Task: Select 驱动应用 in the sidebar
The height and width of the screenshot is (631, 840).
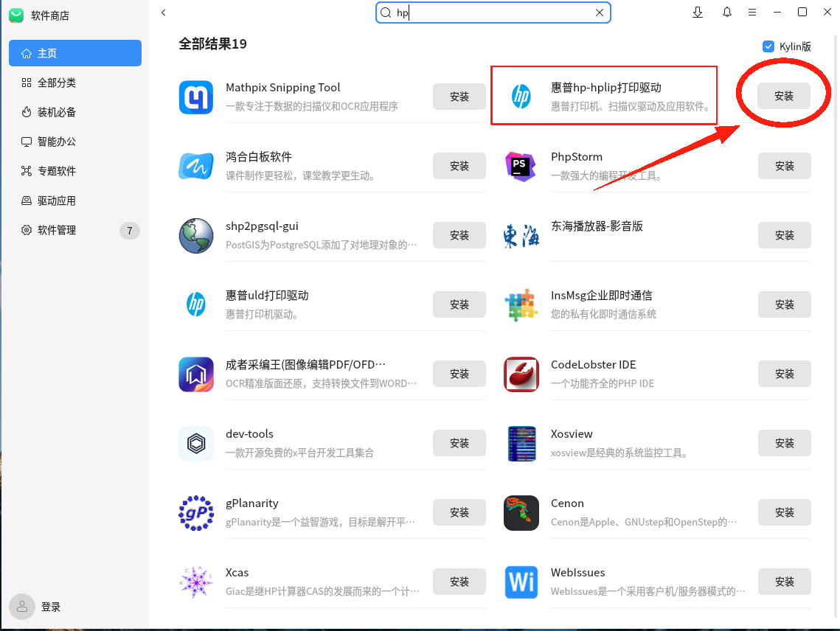Action: (74, 200)
